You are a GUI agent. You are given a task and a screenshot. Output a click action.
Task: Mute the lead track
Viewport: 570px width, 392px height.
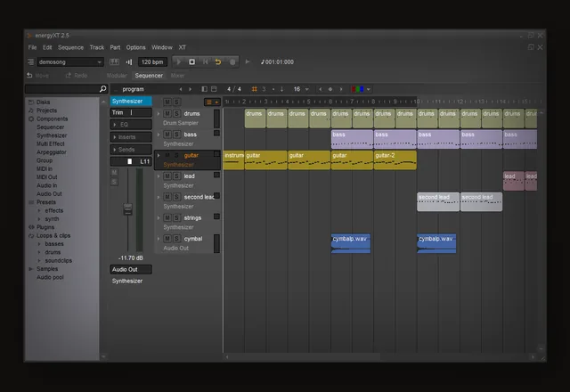[x=167, y=176]
